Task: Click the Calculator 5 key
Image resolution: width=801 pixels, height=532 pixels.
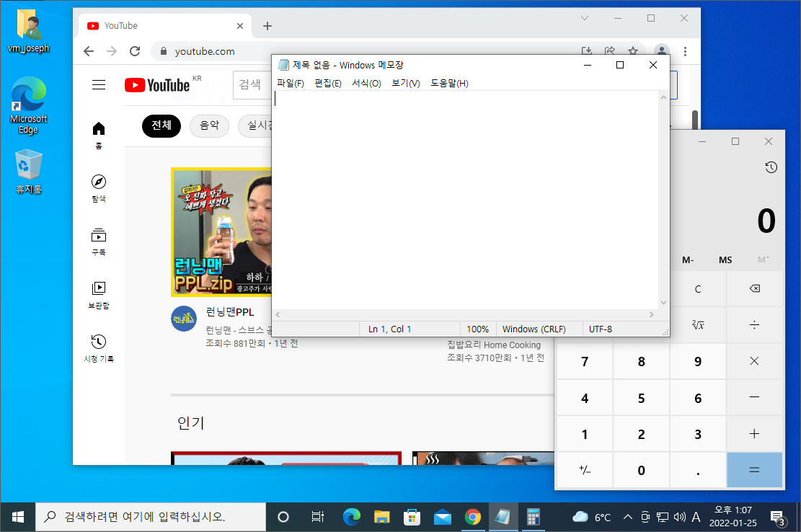Action: pyautogui.click(x=641, y=397)
